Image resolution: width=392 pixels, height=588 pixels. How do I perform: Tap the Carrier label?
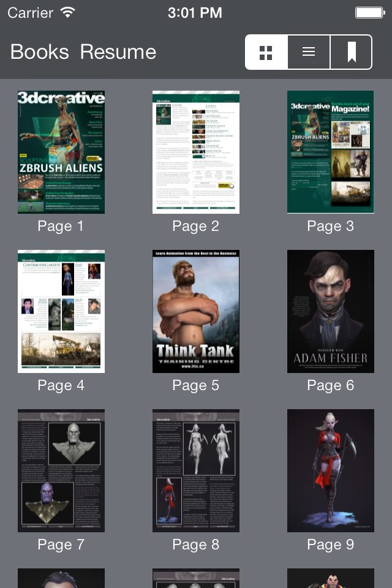31,13
